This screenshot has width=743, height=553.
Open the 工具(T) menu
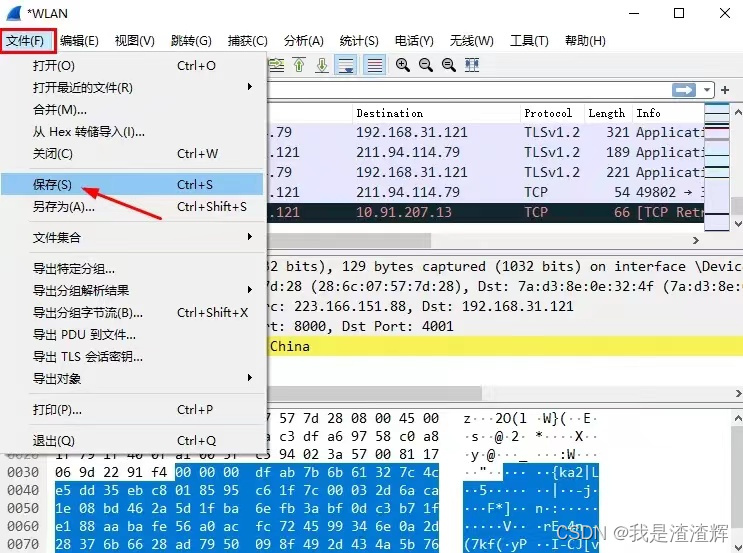(529, 41)
